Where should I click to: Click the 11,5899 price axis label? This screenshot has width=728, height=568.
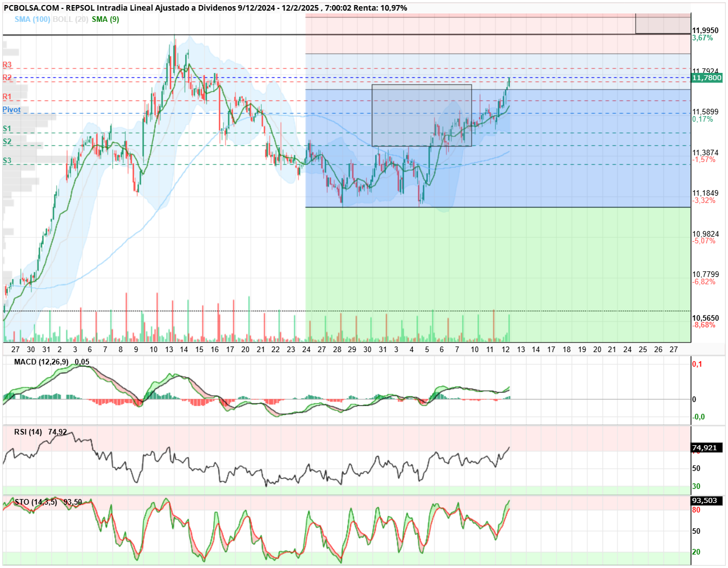(705, 112)
